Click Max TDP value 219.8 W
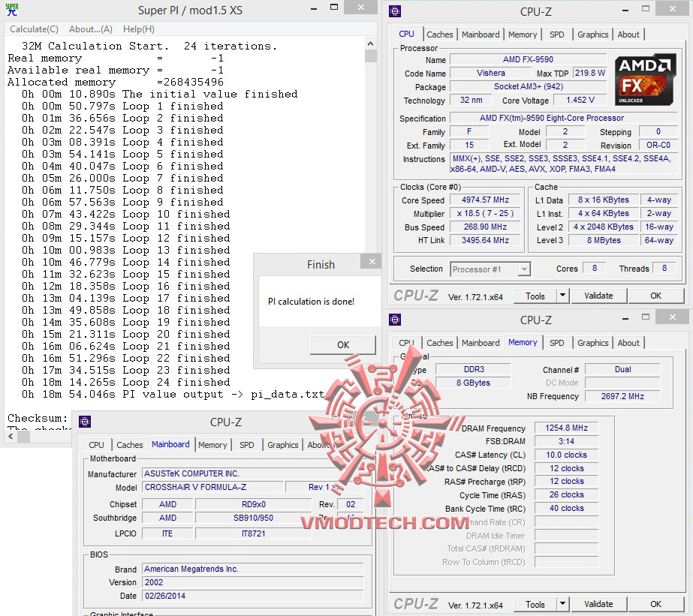 click(589, 73)
